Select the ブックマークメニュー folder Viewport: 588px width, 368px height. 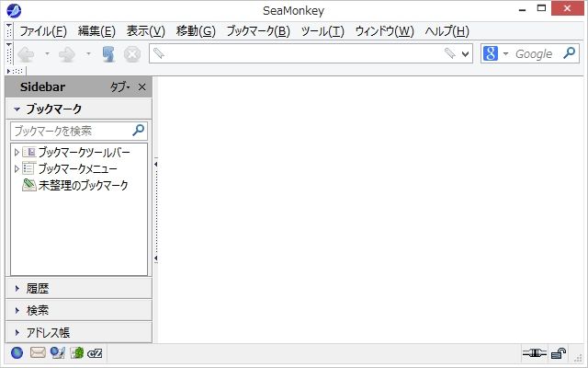pyautogui.click(x=77, y=168)
